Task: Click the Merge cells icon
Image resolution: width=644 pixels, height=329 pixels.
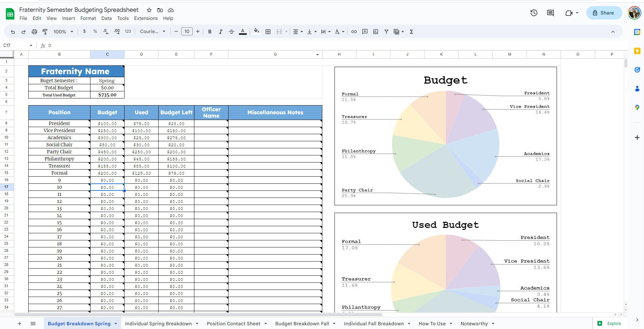Action: pyautogui.click(x=279, y=32)
